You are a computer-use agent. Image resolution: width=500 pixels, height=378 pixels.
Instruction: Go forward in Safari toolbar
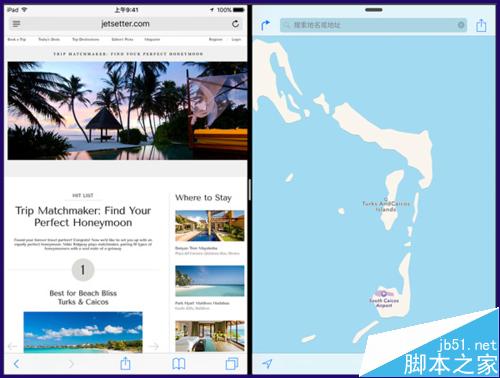70,364
